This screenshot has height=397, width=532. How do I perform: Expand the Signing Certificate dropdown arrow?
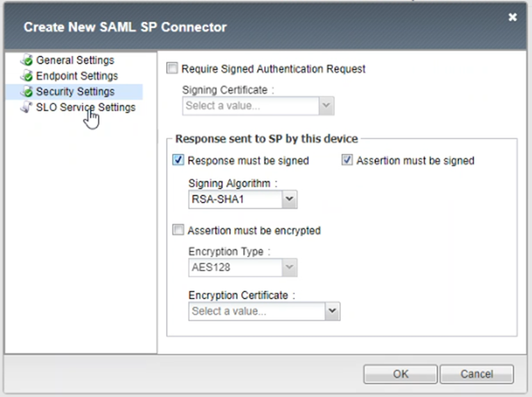(326, 106)
